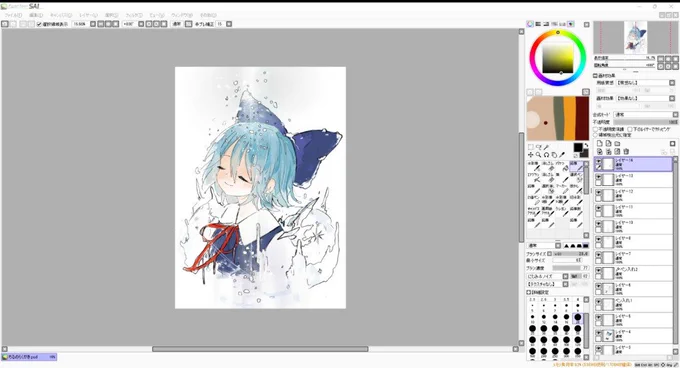The width and height of the screenshot is (680, 368).
Task: Adjust the brush density slider
Action: (571, 268)
